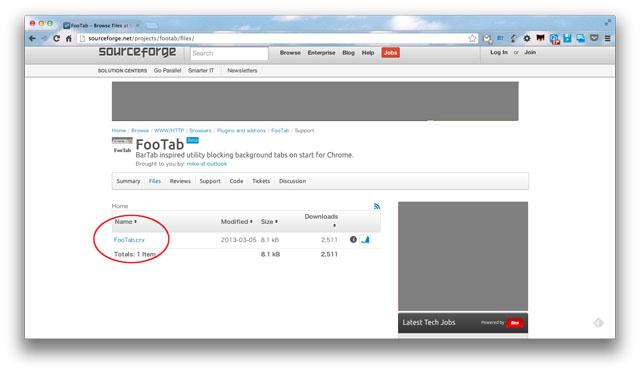This screenshot has width=640, height=373.
Task: Click the Pocket extension icon
Action: [594, 38]
